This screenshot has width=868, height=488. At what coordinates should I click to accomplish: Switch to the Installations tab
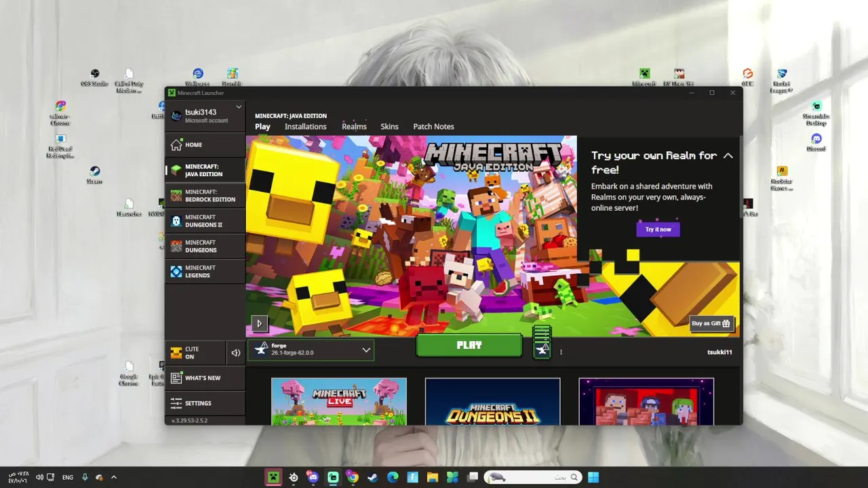[305, 127]
